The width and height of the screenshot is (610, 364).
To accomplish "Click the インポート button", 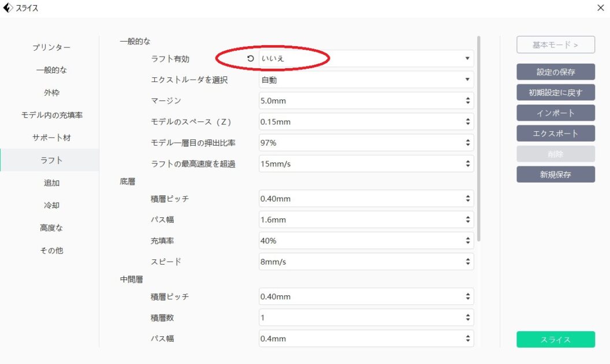I will [556, 113].
